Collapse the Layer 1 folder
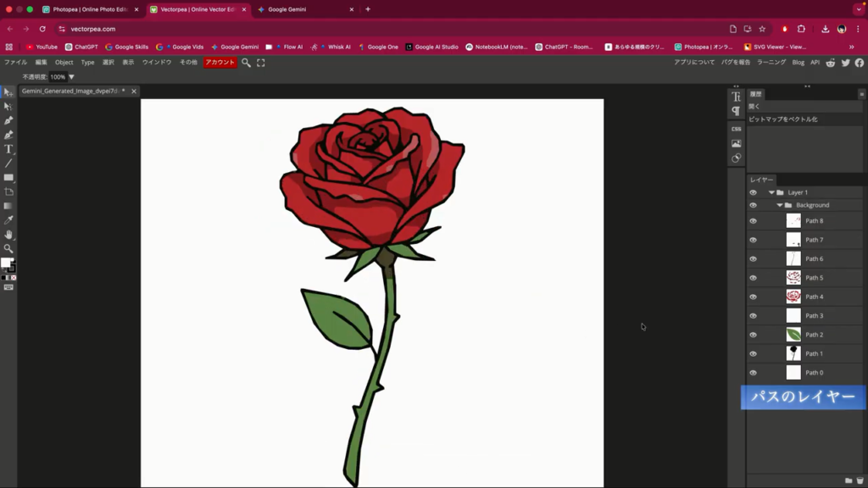 [x=771, y=192]
